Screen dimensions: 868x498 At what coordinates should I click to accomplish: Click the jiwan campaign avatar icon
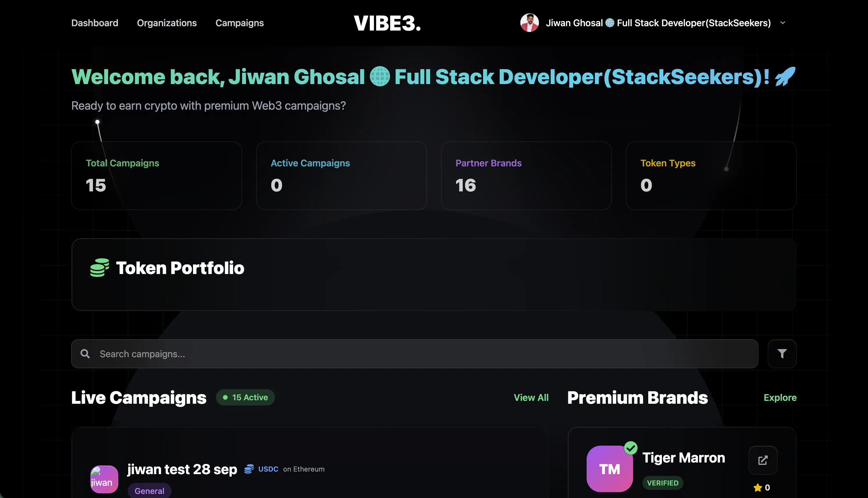[x=104, y=479]
